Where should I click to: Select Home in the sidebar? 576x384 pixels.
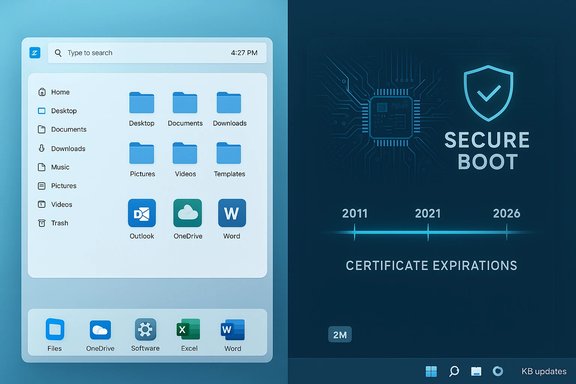[54, 92]
